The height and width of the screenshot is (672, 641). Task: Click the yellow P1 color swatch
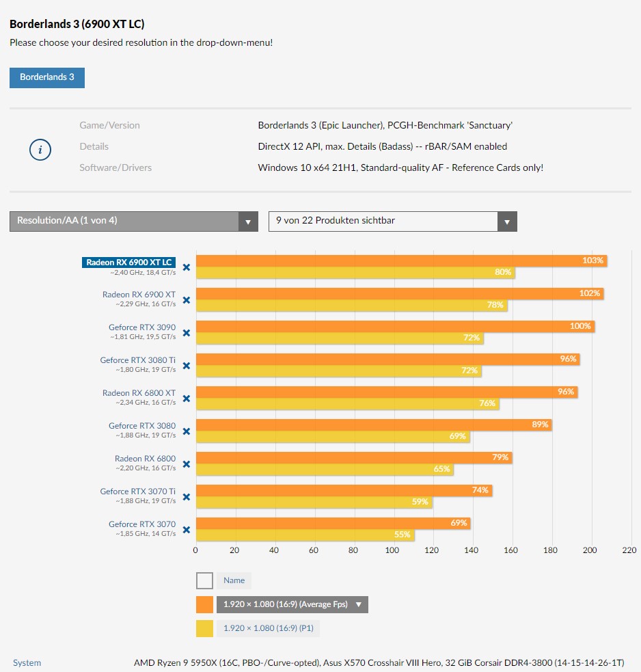coord(204,628)
